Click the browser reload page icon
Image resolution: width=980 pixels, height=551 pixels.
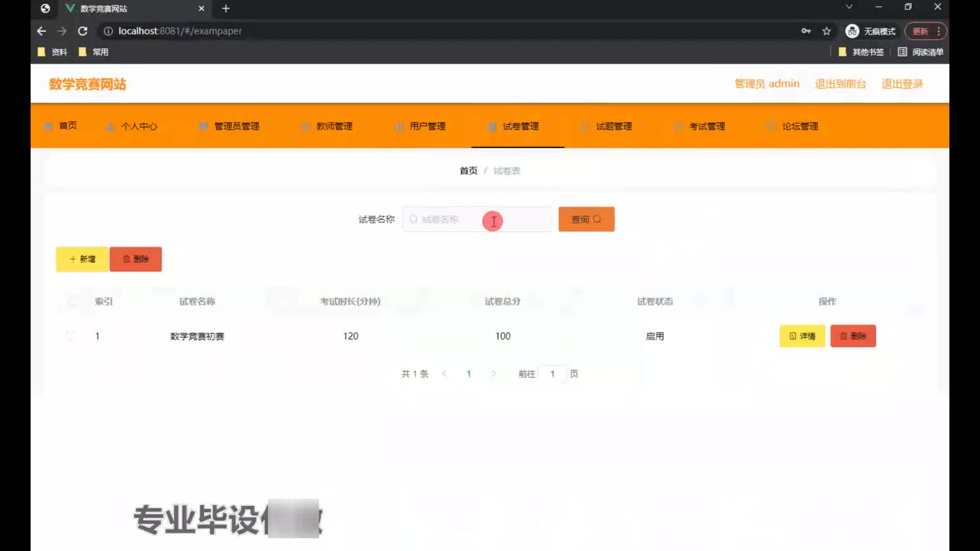[82, 31]
